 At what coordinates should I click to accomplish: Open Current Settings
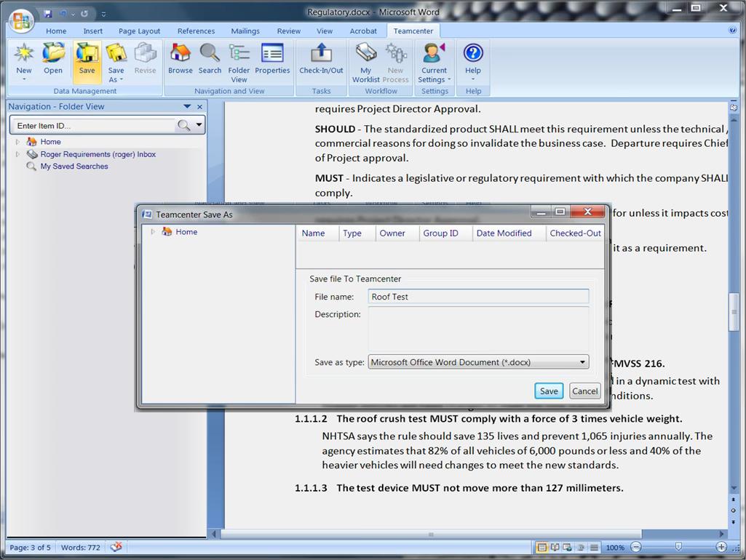pos(434,53)
